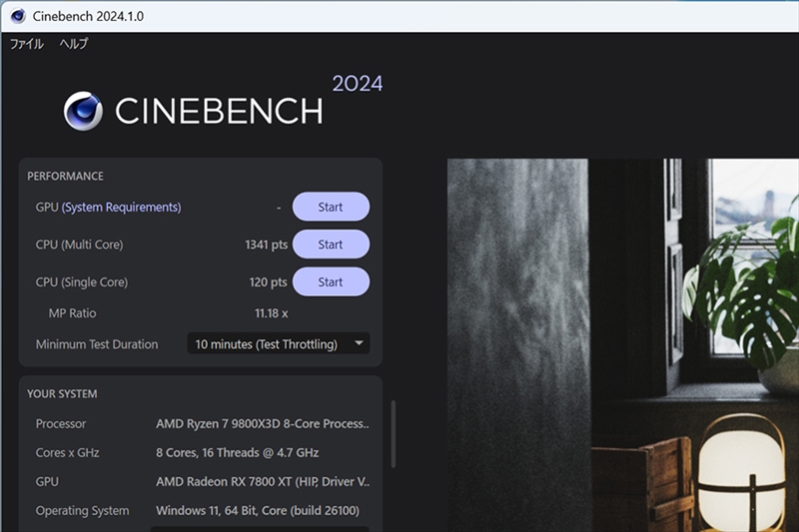Click the Cores x GHz label

67,452
